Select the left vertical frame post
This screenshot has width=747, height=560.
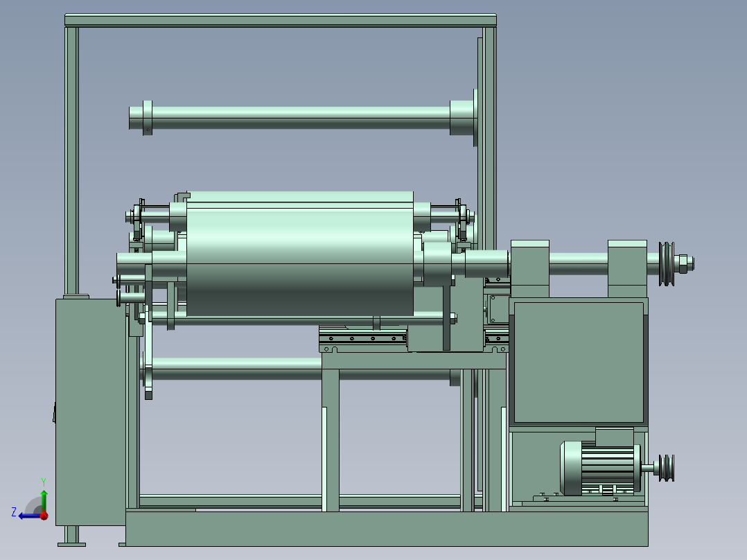[71, 161]
